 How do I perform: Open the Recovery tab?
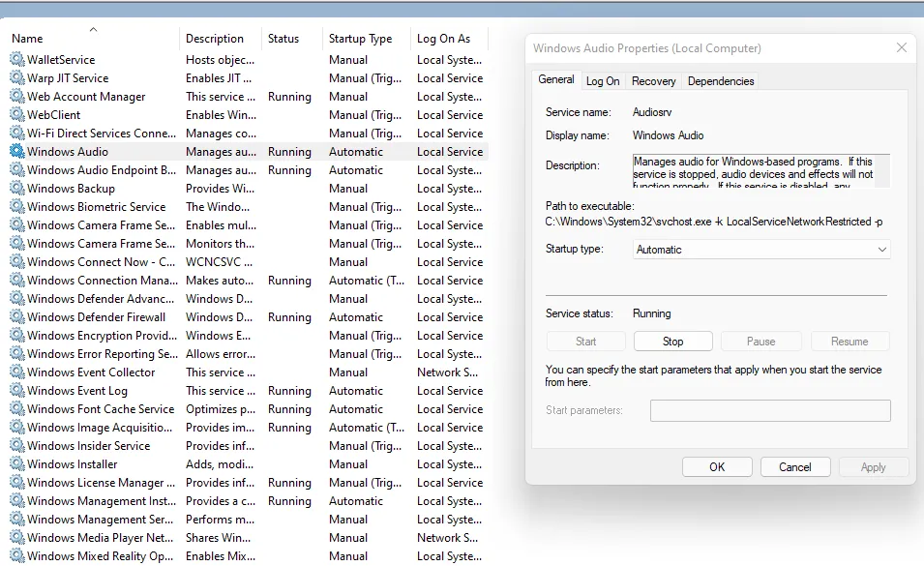pos(653,81)
